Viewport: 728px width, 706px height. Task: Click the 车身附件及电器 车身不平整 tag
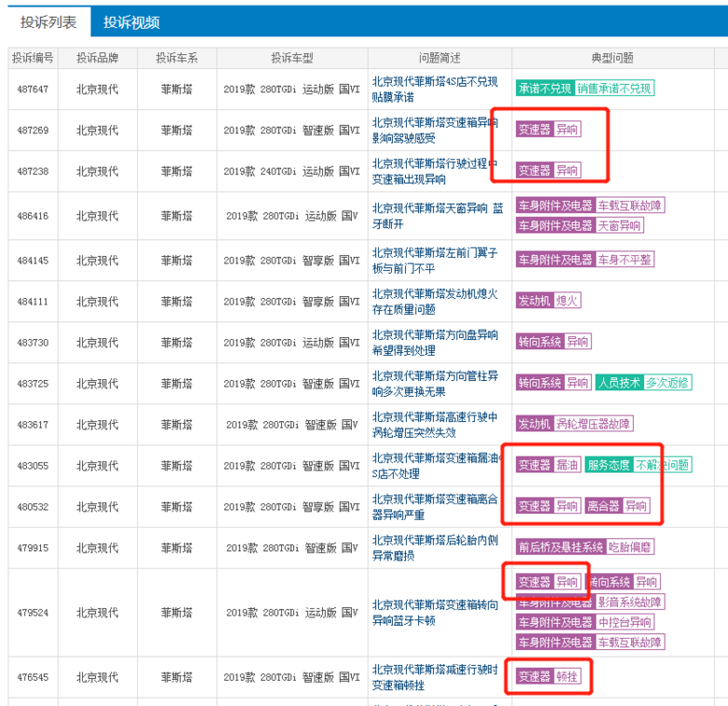[585, 260]
